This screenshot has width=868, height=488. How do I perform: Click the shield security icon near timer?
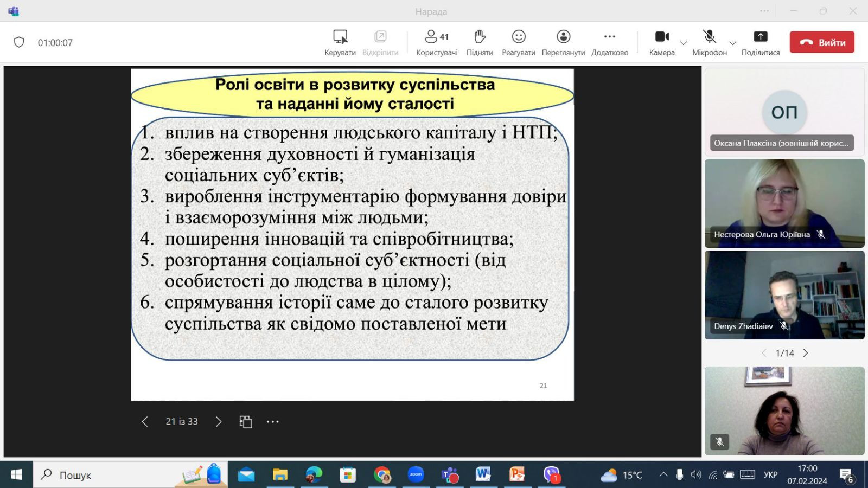[x=19, y=42]
